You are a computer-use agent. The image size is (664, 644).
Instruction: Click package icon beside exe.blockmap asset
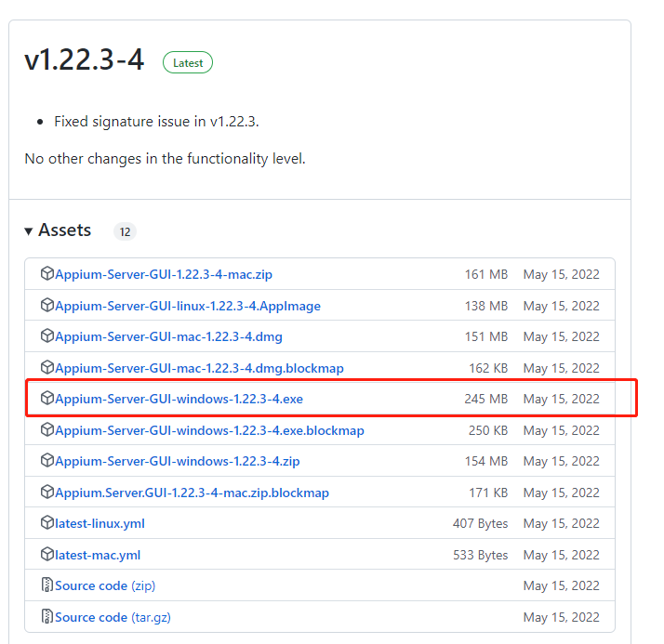point(47,429)
